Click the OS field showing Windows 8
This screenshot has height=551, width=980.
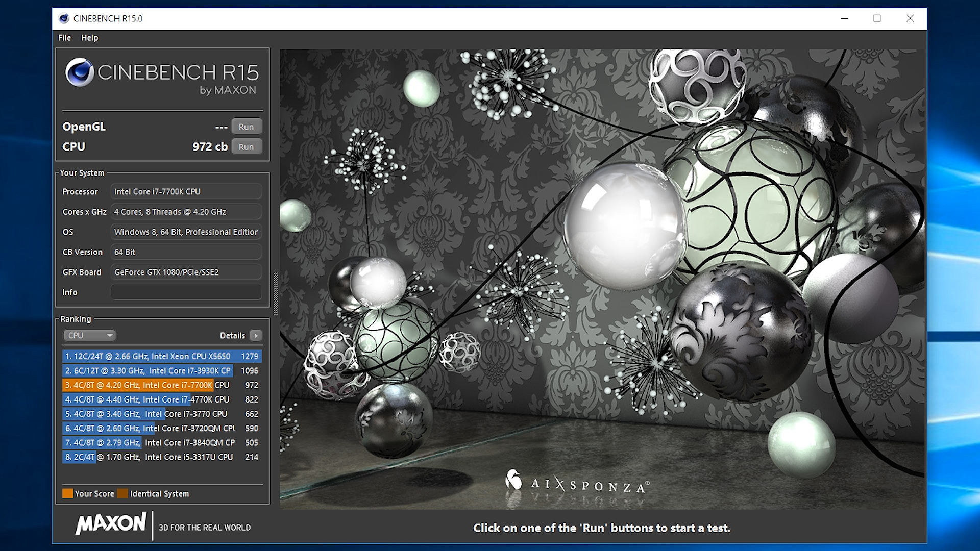(186, 232)
